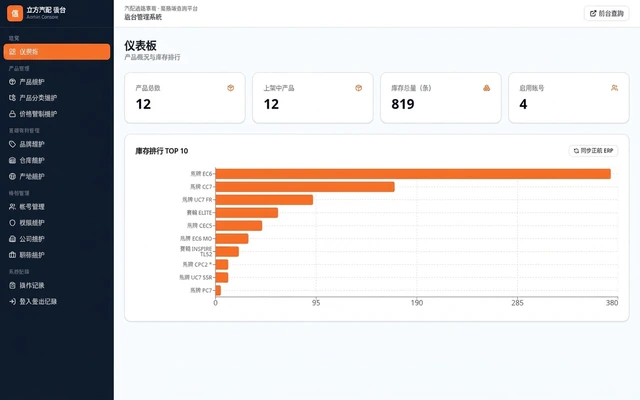
Task: Click the globe icon beside 产地维护
Action: [x=12, y=176]
